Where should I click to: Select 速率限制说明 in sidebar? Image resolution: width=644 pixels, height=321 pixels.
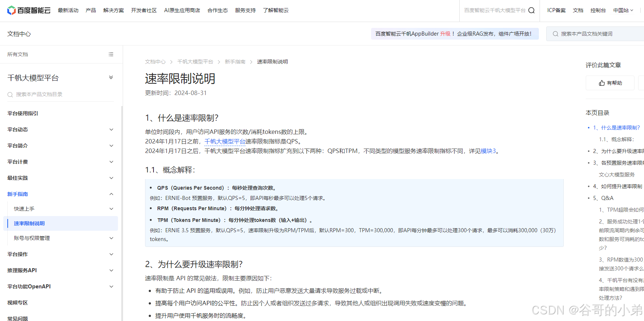point(60,223)
